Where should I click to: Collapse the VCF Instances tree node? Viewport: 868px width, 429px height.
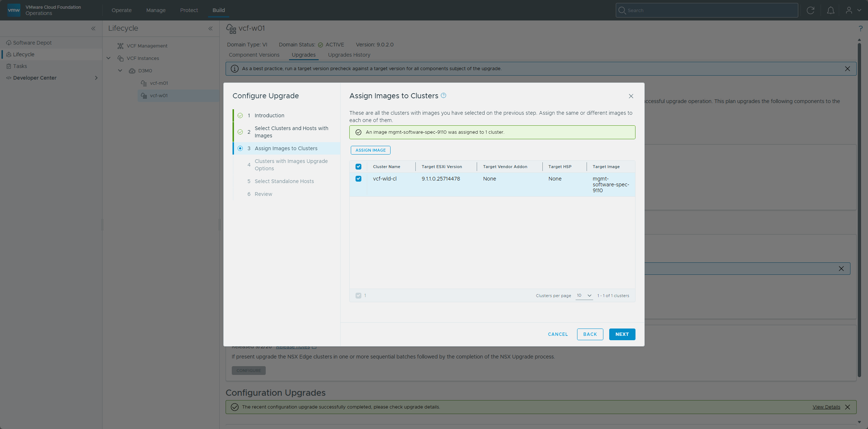pyautogui.click(x=108, y=58)
